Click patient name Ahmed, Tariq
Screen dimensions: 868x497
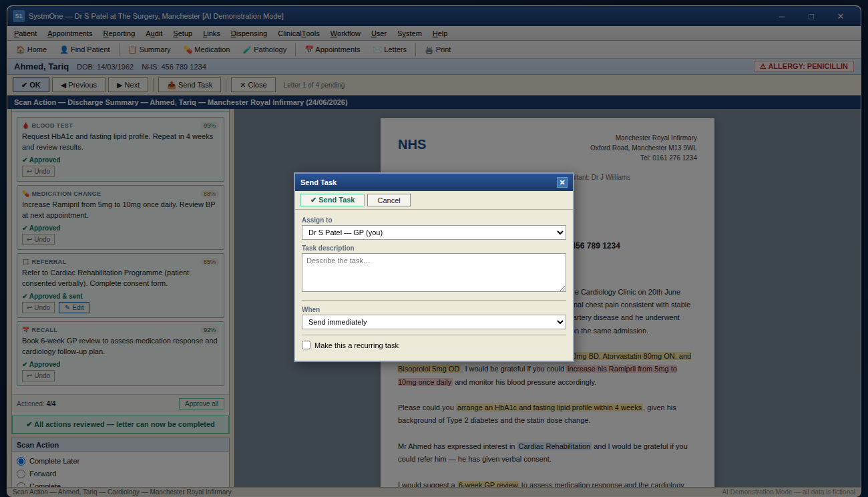point(41,67)
